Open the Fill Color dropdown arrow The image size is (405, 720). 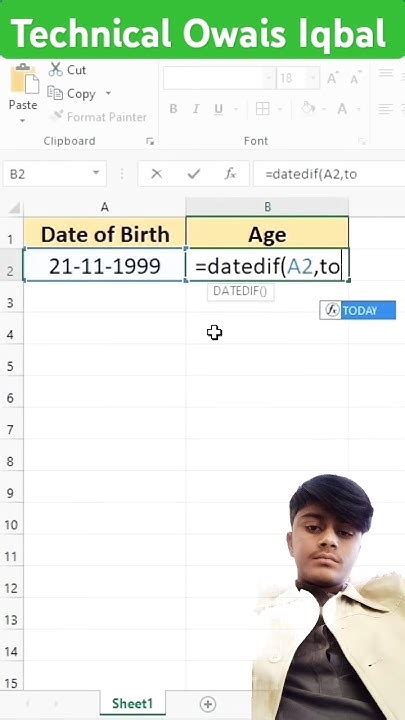point(325,109)
